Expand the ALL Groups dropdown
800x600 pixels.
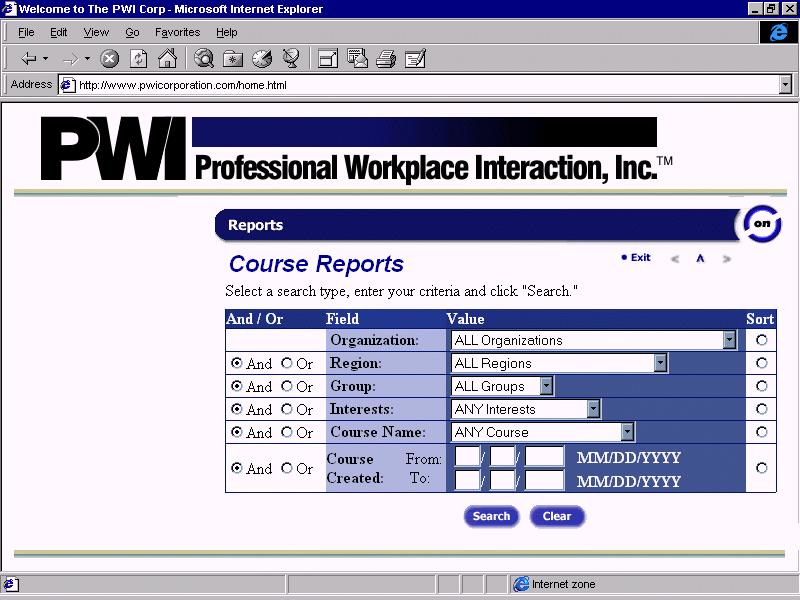point(546,386)
